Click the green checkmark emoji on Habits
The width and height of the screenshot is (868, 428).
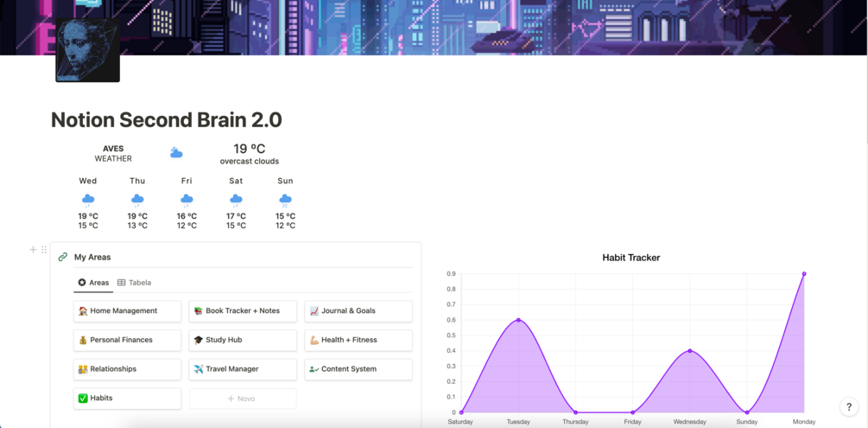[83, 398]
